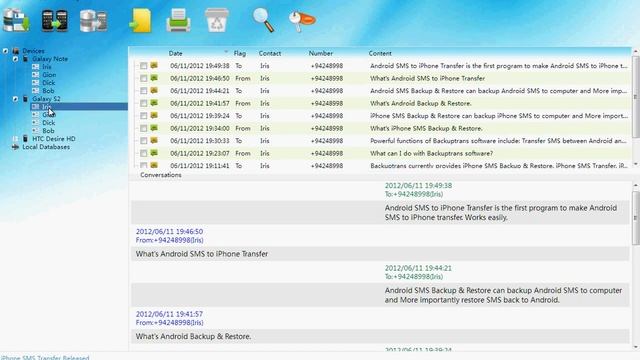Tick checkbox for 19:41:57 message
The height and width of the screenshot is (360, 640).
point(143,103)
